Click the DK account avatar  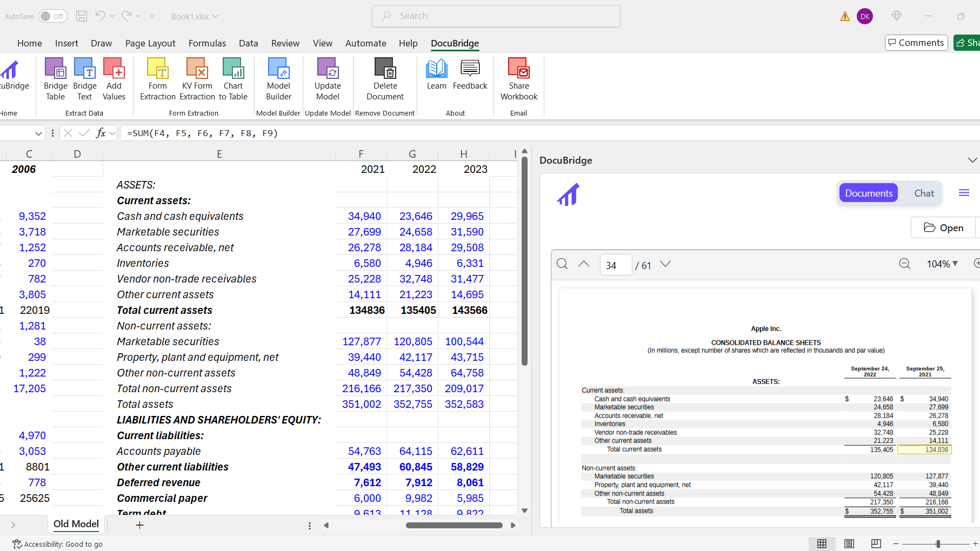click(x=865, y=16)
